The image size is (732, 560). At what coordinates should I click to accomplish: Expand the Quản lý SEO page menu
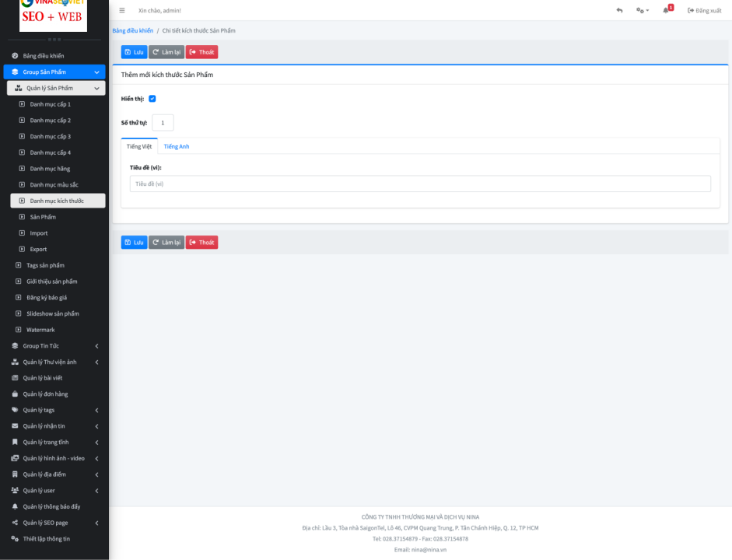54,523
